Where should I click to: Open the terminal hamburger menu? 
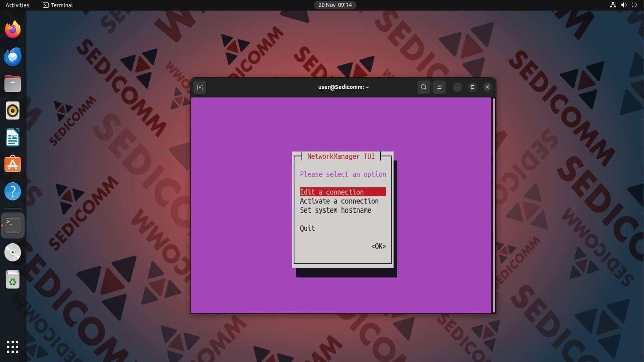[x=439, y=87]
